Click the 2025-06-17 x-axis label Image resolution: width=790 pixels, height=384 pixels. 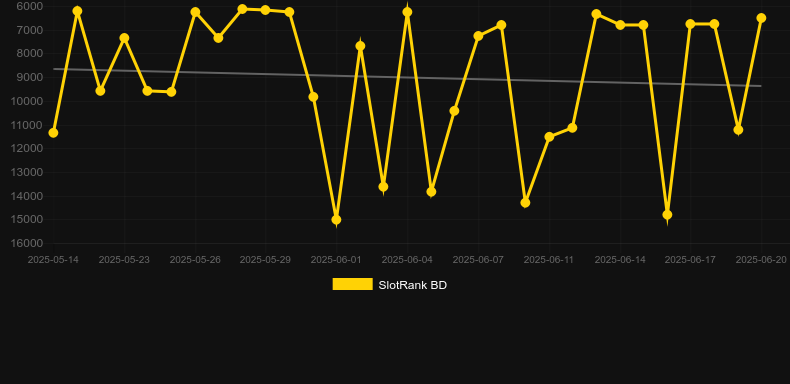(x=690, y=260)
